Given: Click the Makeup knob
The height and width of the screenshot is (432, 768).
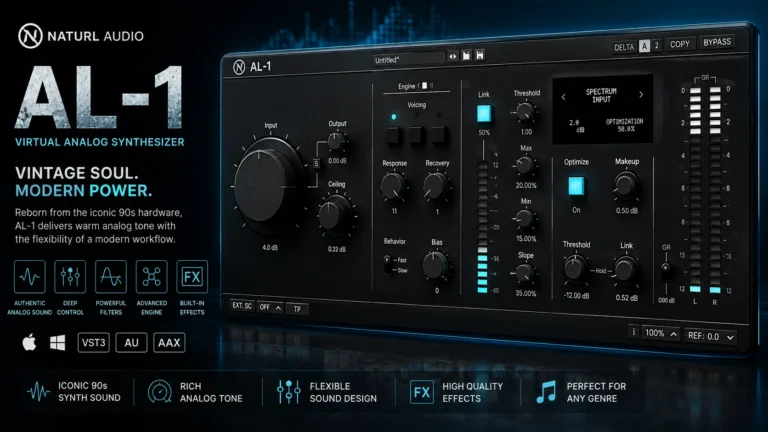Looking at the screenshot, I should pos(625,186).
